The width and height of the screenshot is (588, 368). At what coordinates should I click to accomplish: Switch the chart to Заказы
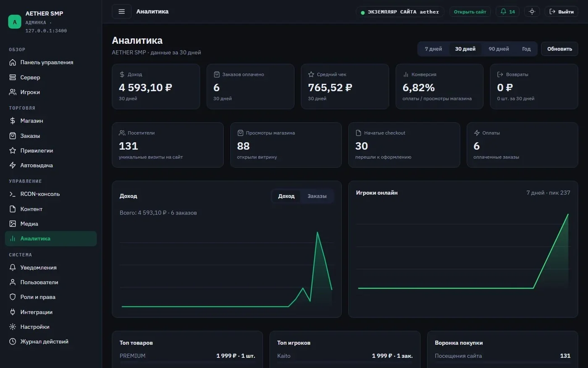(317, 196)
